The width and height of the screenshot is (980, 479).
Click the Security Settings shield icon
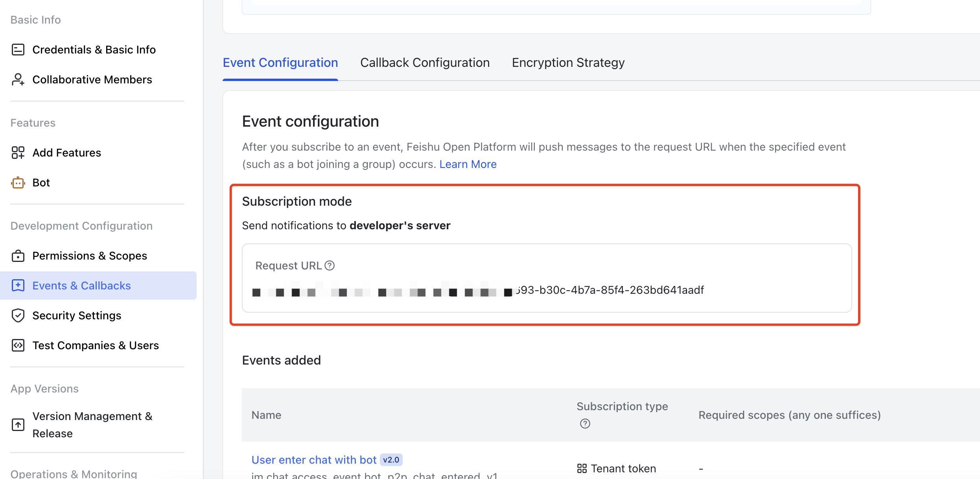pyautogui.click(x=18, y=315)
